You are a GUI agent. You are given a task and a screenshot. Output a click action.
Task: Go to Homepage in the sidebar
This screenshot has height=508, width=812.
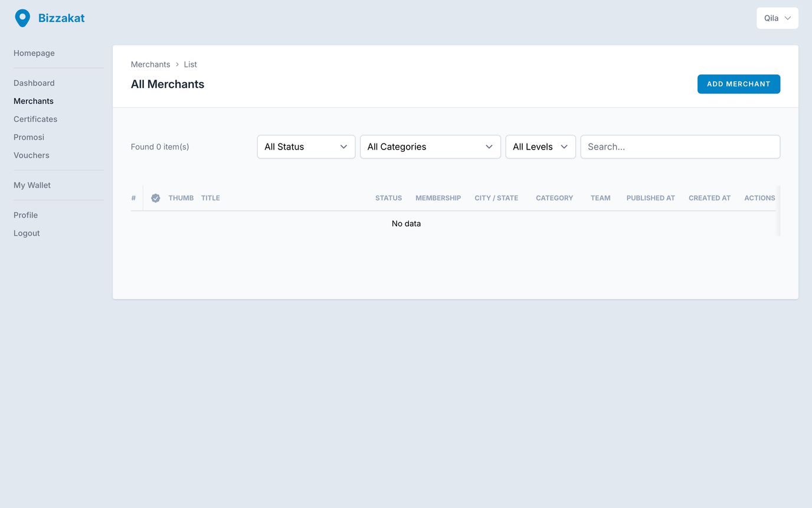pyautogui.click(x=34, y=53)
